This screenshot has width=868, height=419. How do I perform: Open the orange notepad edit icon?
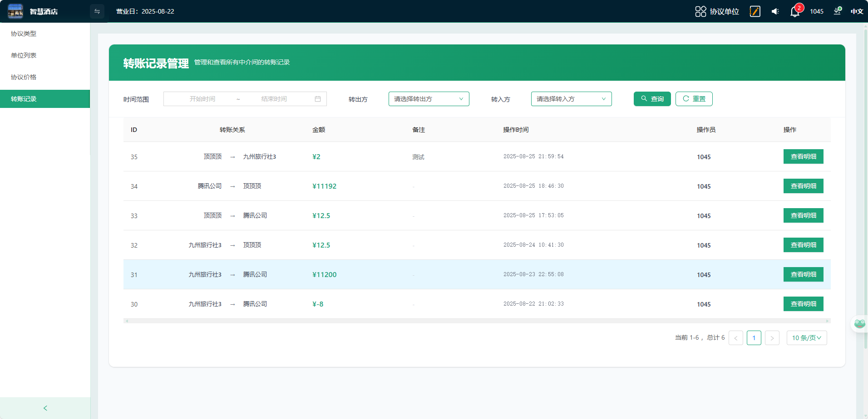755,11
